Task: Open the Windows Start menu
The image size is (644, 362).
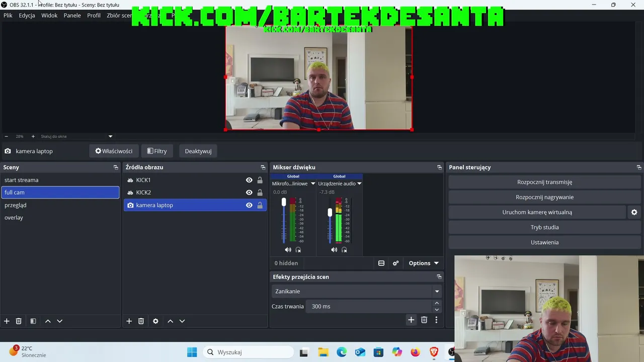Action: click(192, 352)
